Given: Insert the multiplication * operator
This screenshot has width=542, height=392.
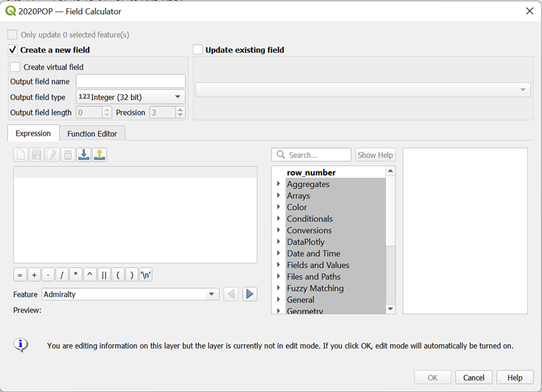Looking at the screenshot, I should pyautogui.click(x=76, y=275).
